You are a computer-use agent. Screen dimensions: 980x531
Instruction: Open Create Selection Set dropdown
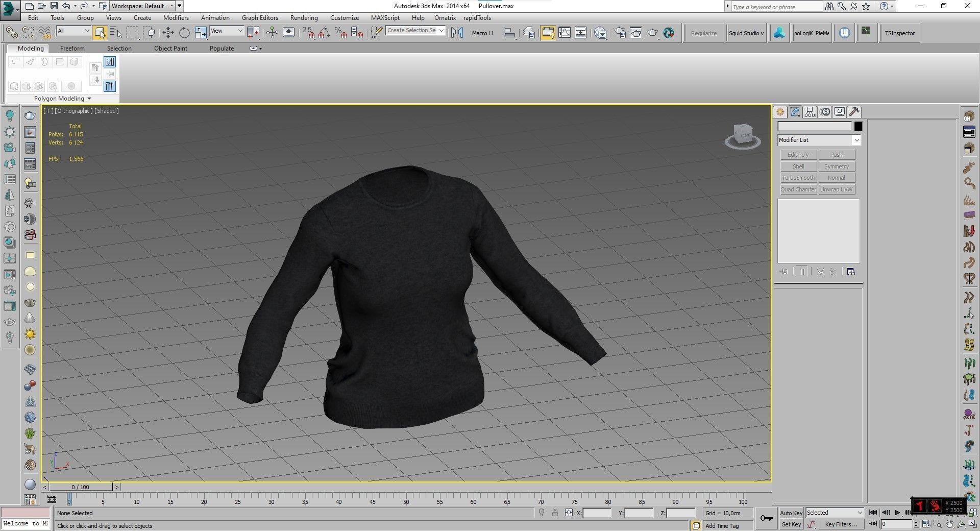[x=415, y=31]
